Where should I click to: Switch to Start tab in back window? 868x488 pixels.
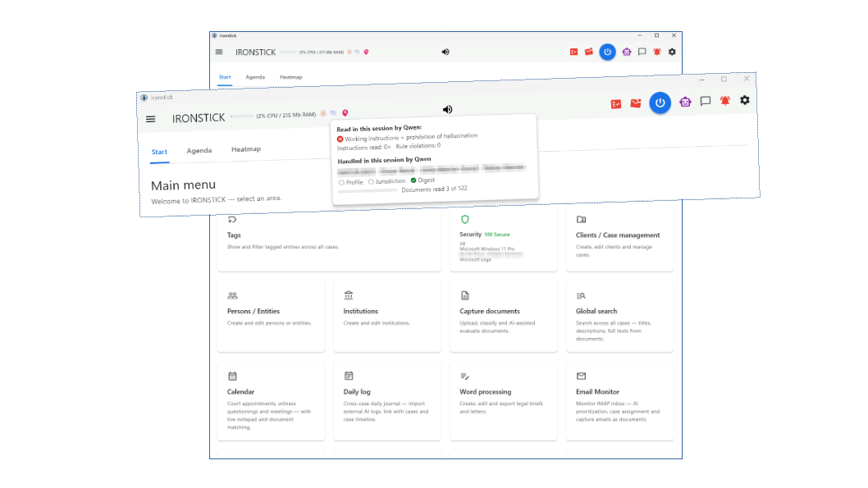coord(225,77)
